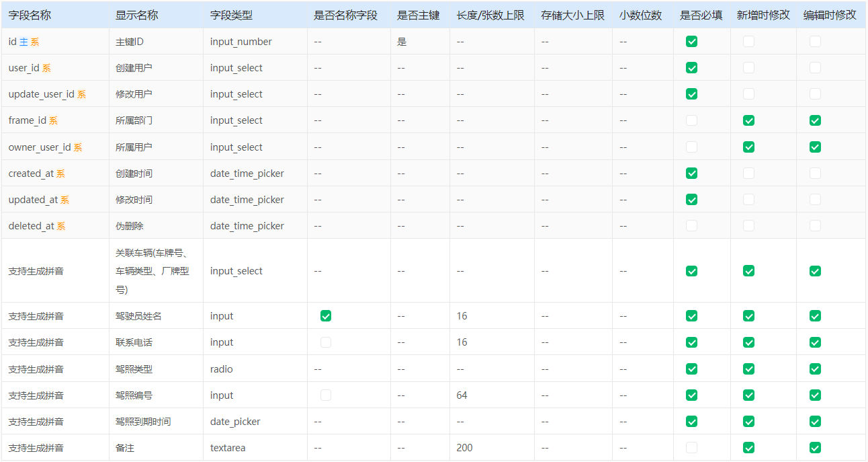Enable 是否名称字段 for the 驾照编号 row

[x=326, y=395]
